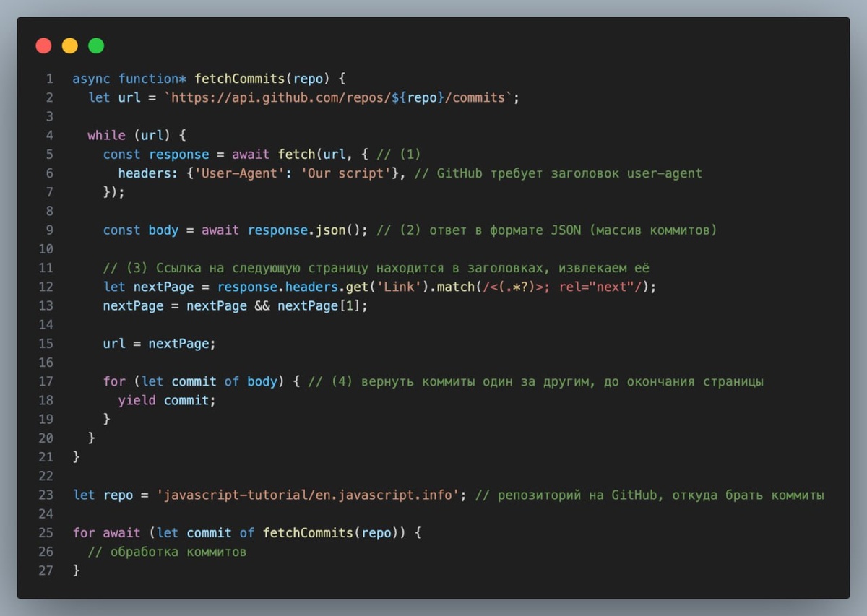This screenshot has height=616, width=867.
Task: Click the 'javascript-tutorial/en.javascript.info' repo string
Action: 312,495
